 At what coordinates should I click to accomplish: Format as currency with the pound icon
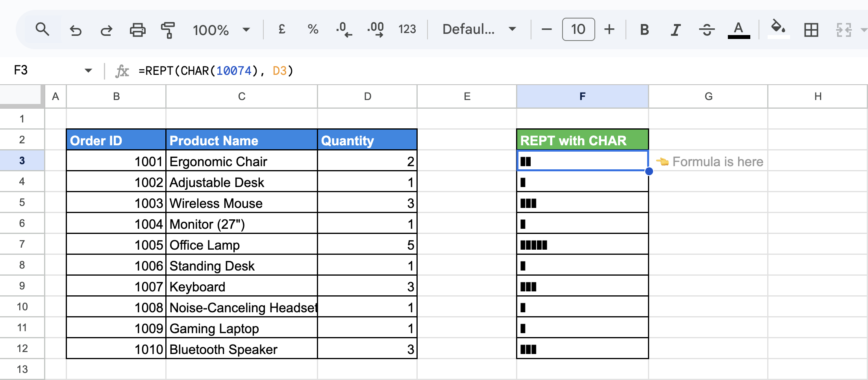(282, 30)
